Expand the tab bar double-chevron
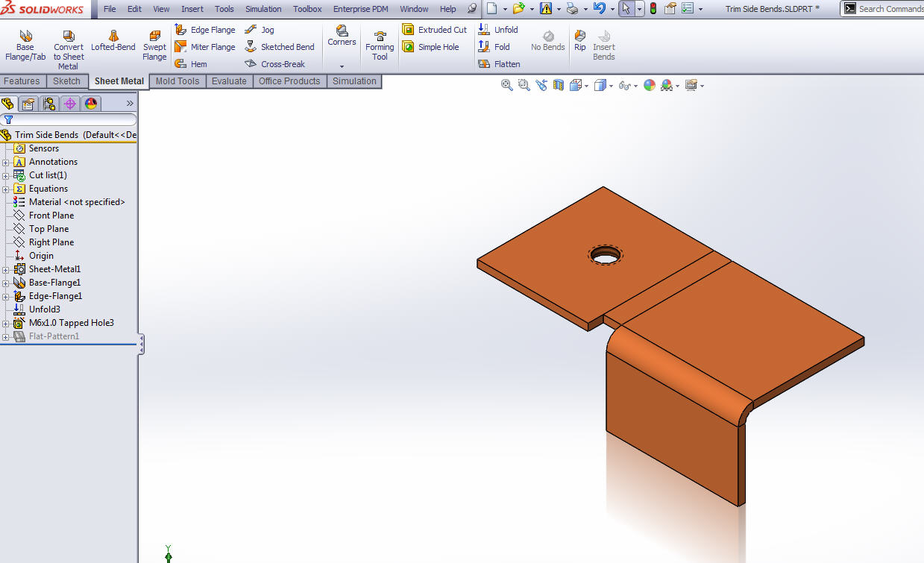 (130, 104)
